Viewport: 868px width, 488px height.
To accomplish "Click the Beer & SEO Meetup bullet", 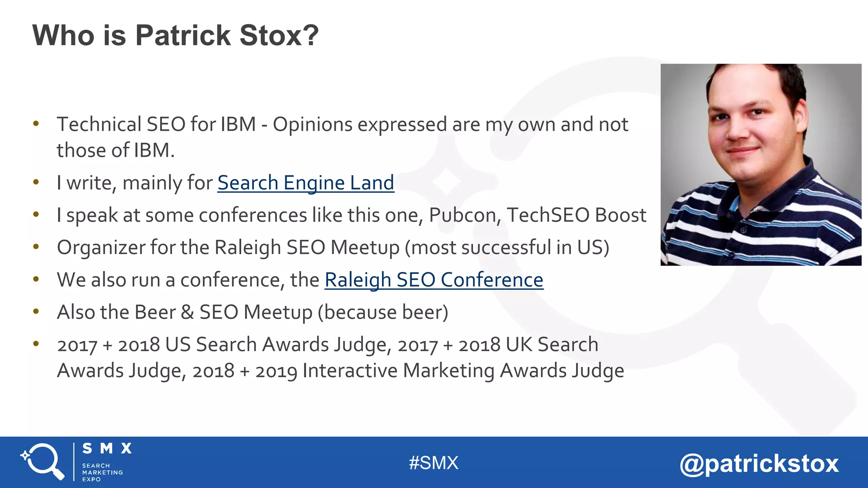I will pyautogui.click(x=253, y=313).
